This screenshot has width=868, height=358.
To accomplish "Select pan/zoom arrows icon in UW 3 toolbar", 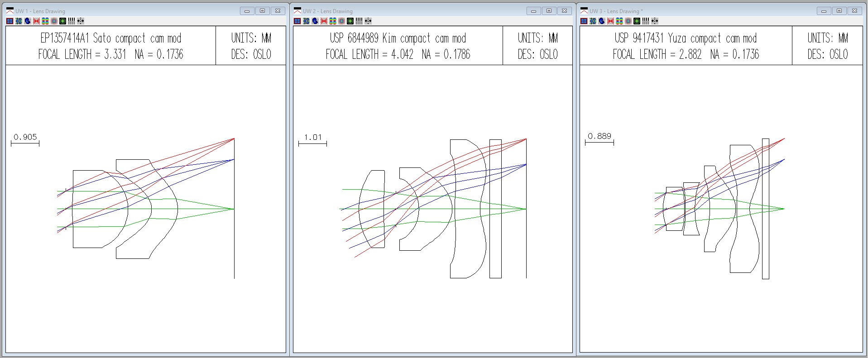I will (x=655, y=21).
